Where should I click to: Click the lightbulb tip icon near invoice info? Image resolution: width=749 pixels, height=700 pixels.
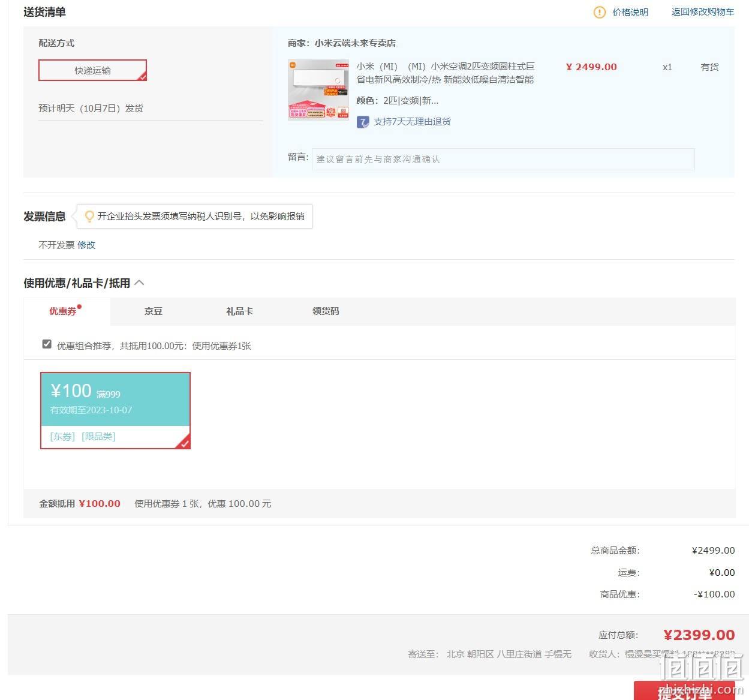pyautogui.click(x=89, y=217)
